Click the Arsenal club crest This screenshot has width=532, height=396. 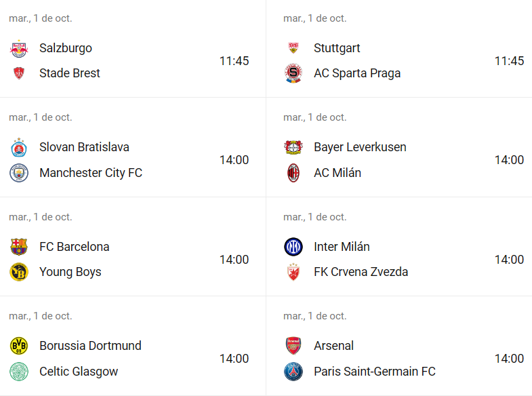pos(293,346)
